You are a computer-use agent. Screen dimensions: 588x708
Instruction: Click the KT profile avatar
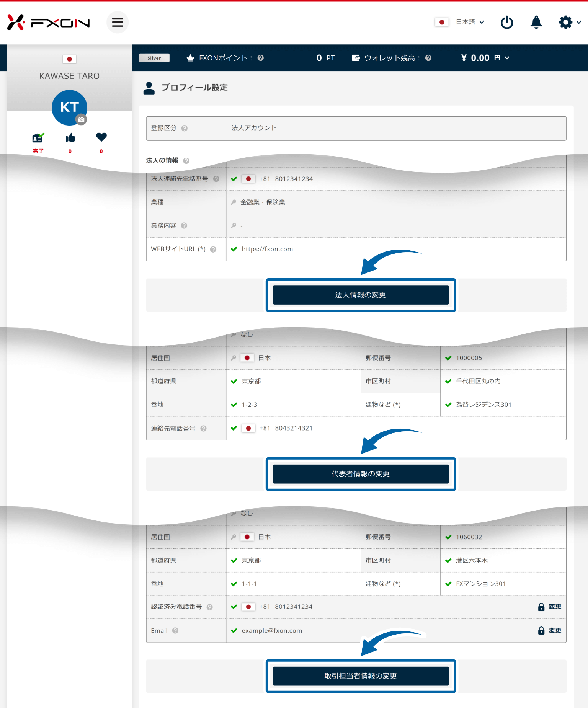pos(69,108)
